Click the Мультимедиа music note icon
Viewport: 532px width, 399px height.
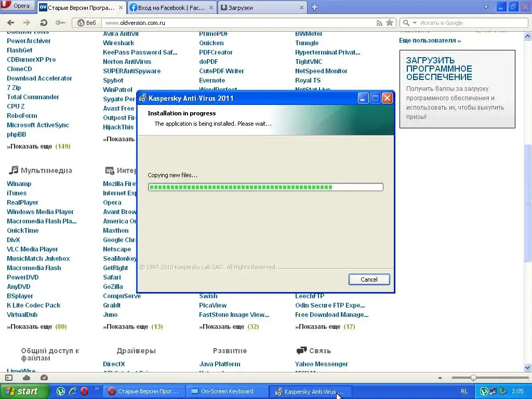[x=13, y=170]
